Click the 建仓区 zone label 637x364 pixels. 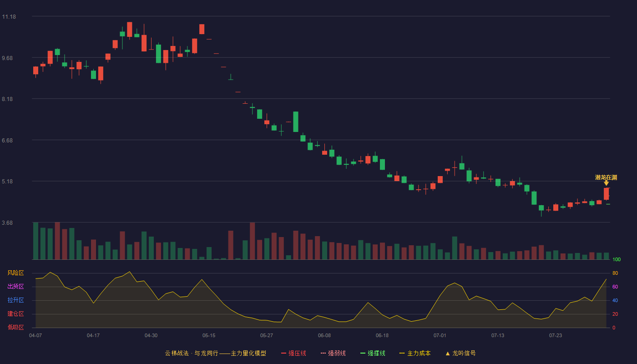(x=15, y=314)
